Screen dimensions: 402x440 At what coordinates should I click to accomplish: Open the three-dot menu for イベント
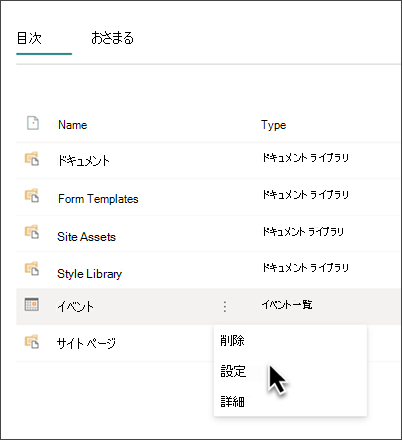click(x=225, y=306)
